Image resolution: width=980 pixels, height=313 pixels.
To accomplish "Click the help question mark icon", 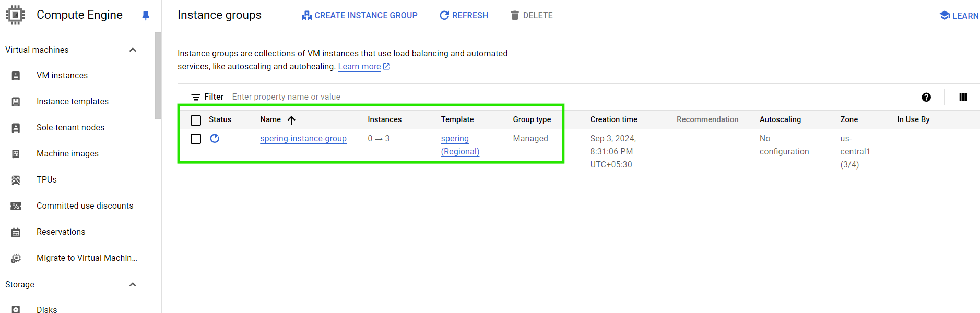I will tap(926, 97).
